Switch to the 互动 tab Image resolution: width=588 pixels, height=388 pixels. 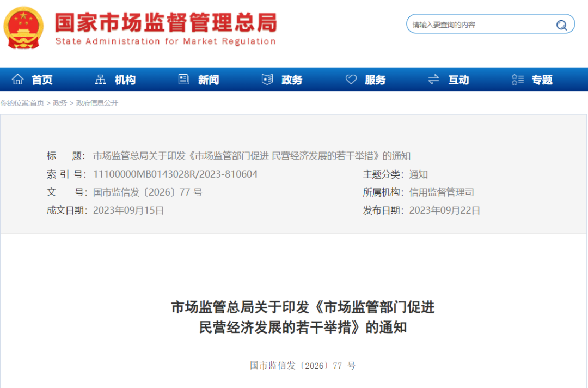[458, 79]
